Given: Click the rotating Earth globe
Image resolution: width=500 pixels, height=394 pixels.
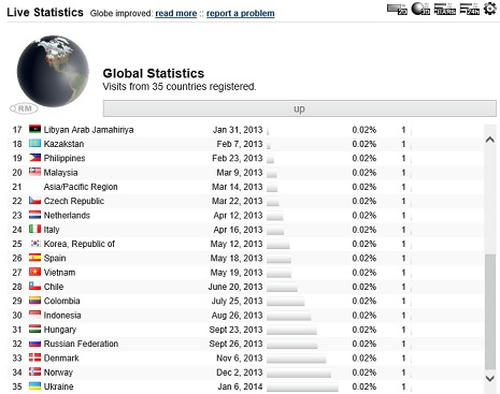Looking at the screenshot, I should [x=53, y=71].
